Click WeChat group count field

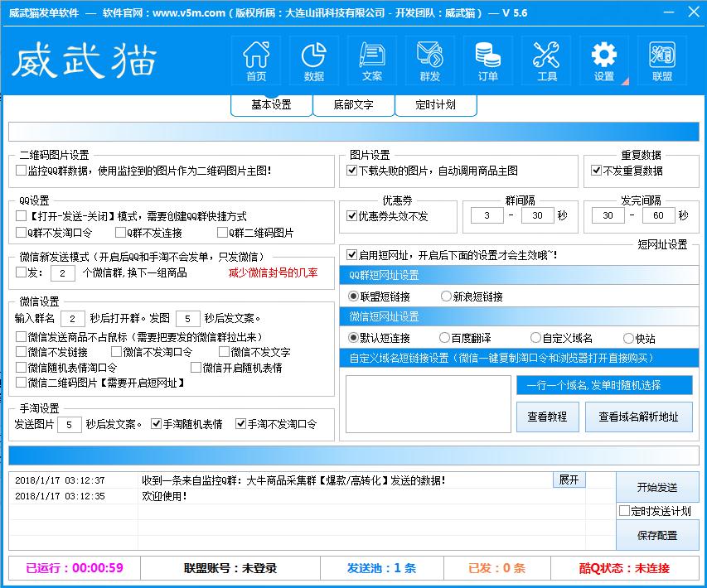point(63,273)
